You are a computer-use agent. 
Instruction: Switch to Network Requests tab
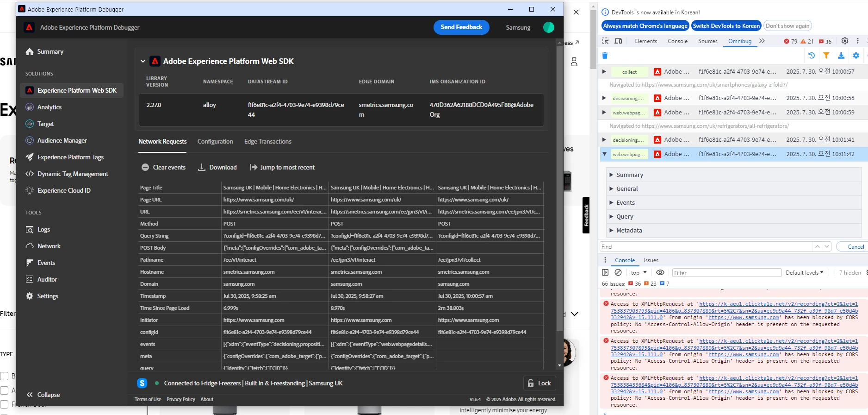pyautogui.click(x=162, y=142)
